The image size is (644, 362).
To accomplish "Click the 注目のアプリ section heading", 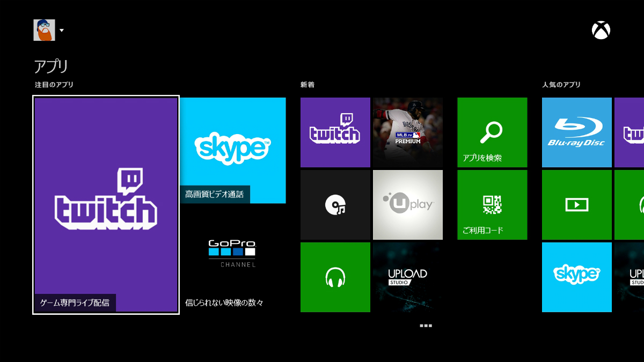I will 54,85.
